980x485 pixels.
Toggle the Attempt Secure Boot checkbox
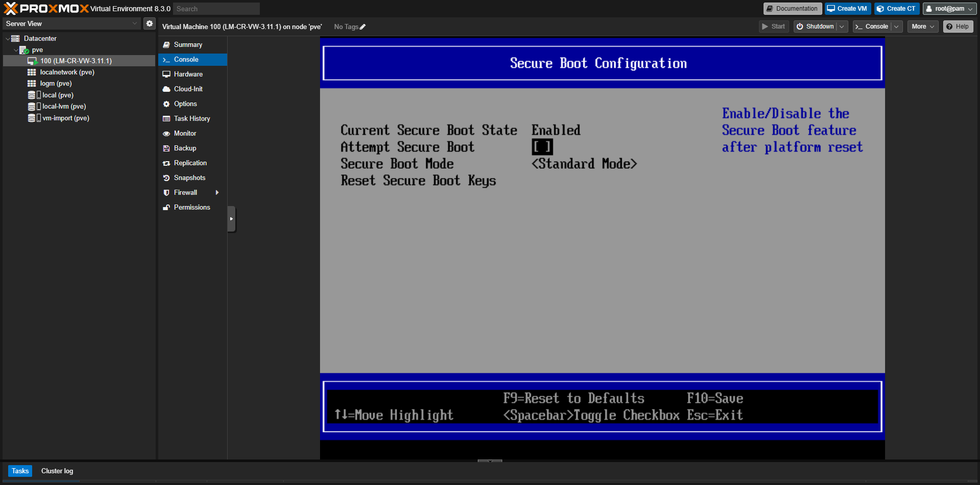(x=542, y=147)
